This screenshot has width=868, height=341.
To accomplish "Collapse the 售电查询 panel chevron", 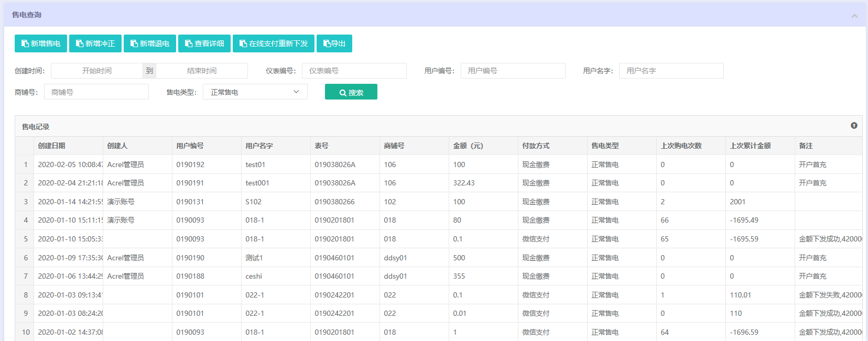I will pos(854,16).
